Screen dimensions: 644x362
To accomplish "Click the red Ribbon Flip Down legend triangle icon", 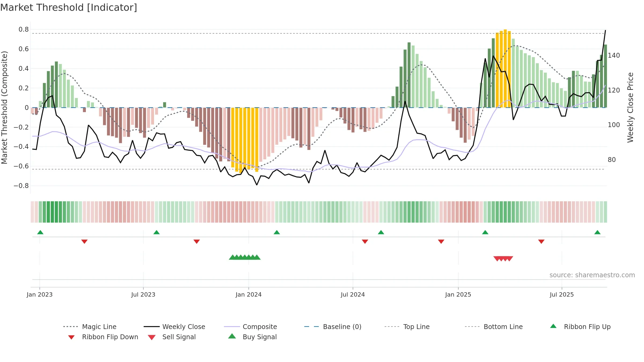I will coord(71,337).
